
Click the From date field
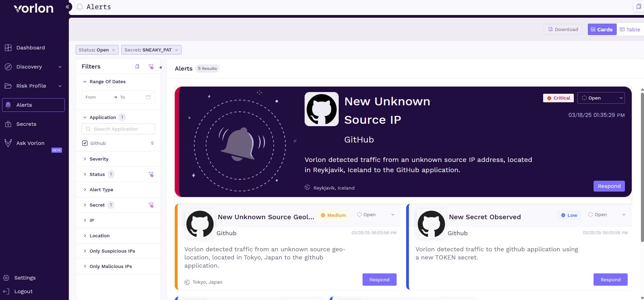coord(96,97)
